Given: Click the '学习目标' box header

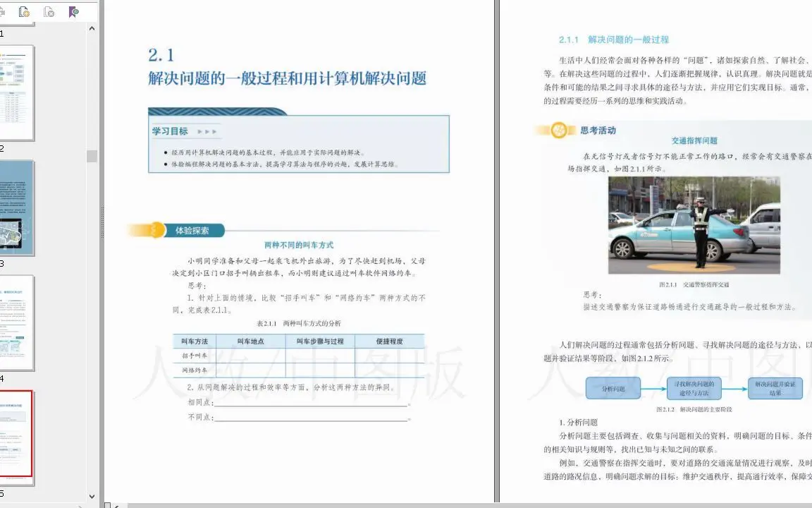Looking at the screenshot, I should click(x=170, y=131).
